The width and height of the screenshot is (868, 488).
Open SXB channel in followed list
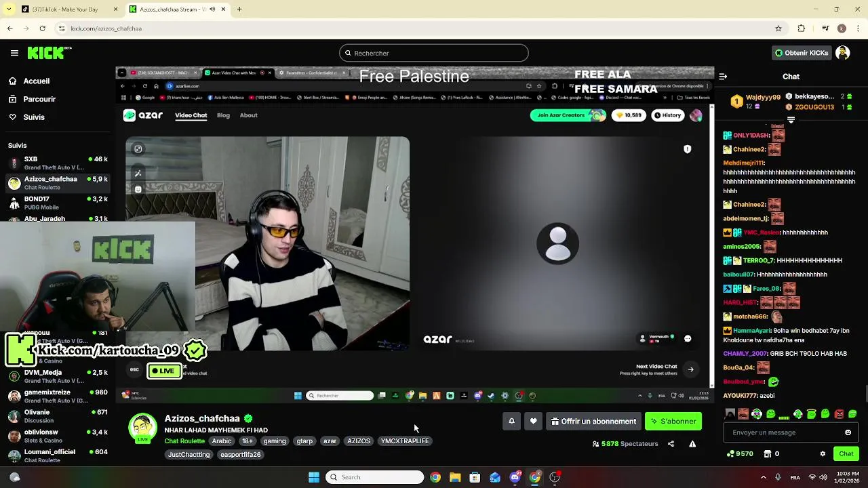coord(58,163)
